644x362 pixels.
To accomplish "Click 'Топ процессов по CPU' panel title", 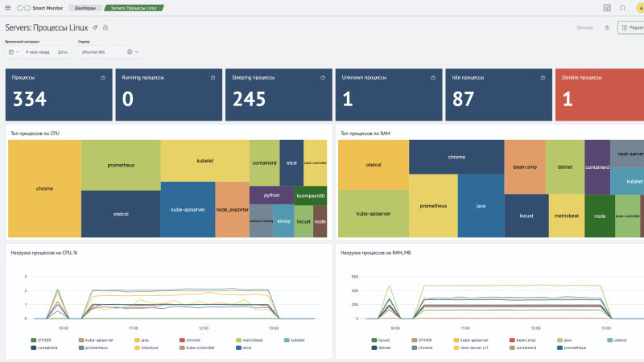I will pos(35,134).
